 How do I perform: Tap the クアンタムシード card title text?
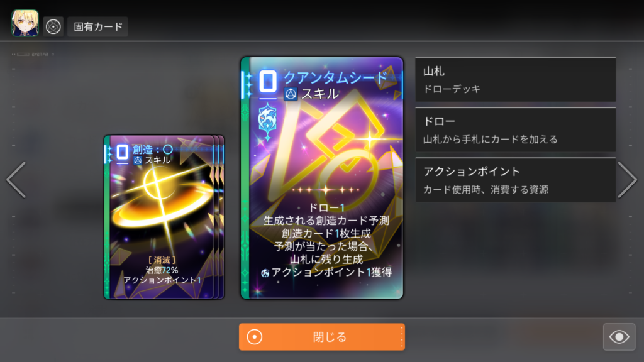[335, 77]
